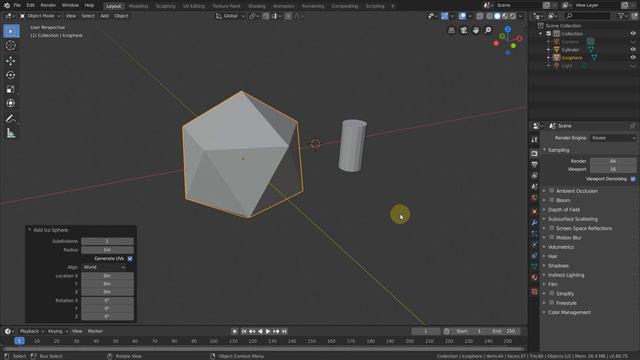Image resolution: width=640 pixels, height=360 pixels.
Task: Switch to the Sculpting workspace tab
Action: click(165, 6)
